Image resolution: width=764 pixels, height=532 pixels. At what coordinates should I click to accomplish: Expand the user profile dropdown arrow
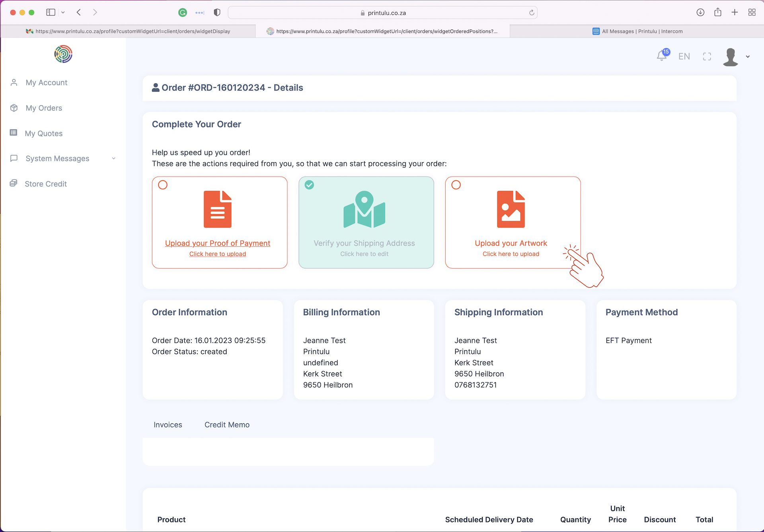(748, 57)
